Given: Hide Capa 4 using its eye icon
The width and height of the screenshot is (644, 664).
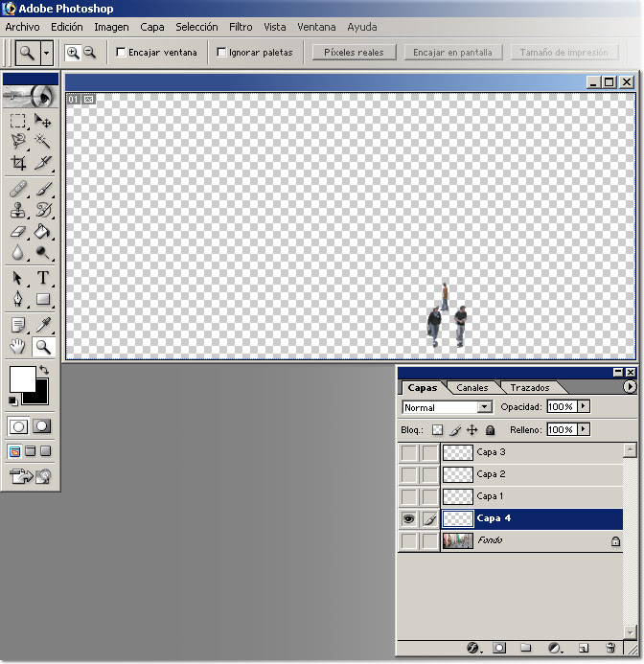Looking at the screenshot, I should pyautogui.click(x=408, y=518).
